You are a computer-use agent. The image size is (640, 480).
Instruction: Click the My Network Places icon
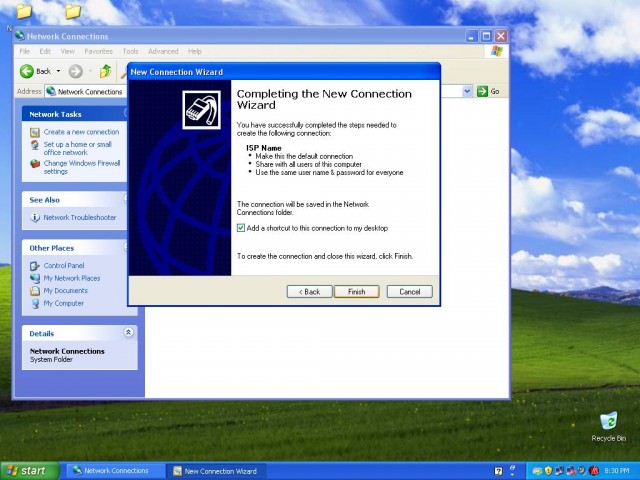coord(35,278)
